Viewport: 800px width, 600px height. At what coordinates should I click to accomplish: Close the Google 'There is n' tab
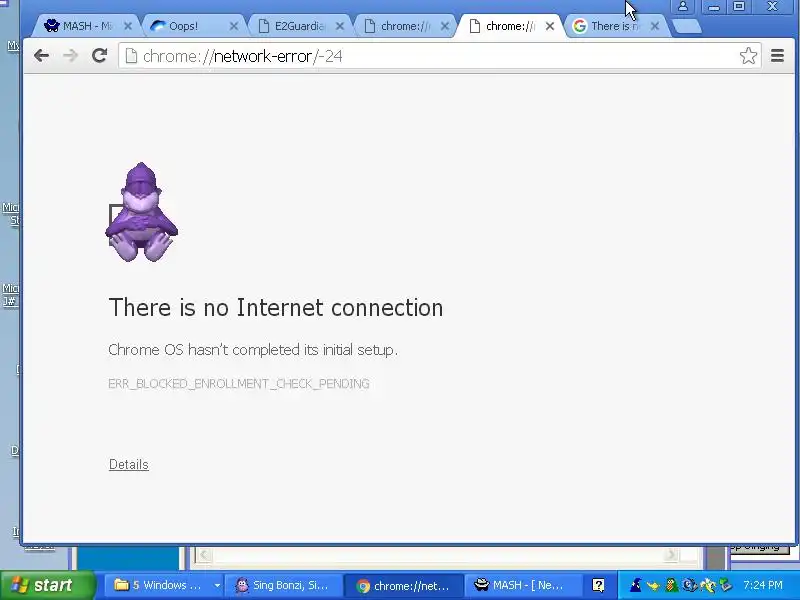[x=655, y=26]
